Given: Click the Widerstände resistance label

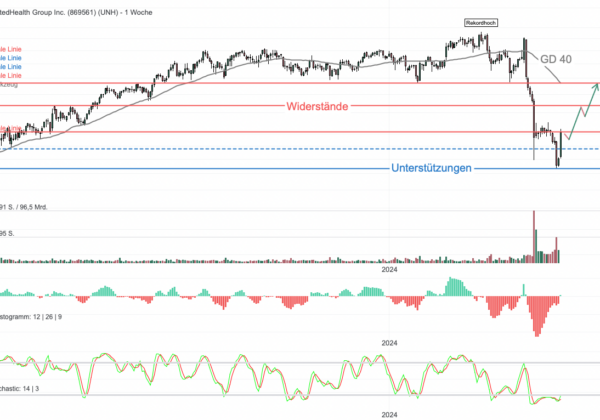Looking at the screenshot, I should point(317,106).
